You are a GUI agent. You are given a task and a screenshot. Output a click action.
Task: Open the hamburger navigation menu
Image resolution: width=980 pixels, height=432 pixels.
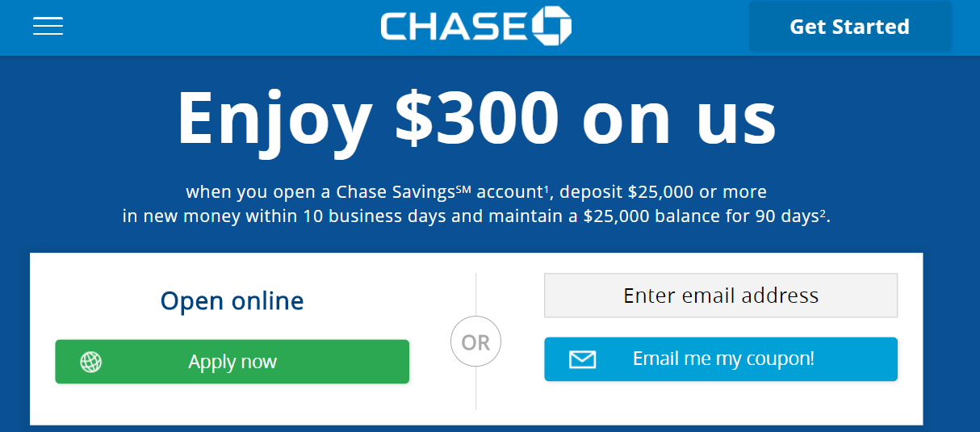click(x=48, y=27)
